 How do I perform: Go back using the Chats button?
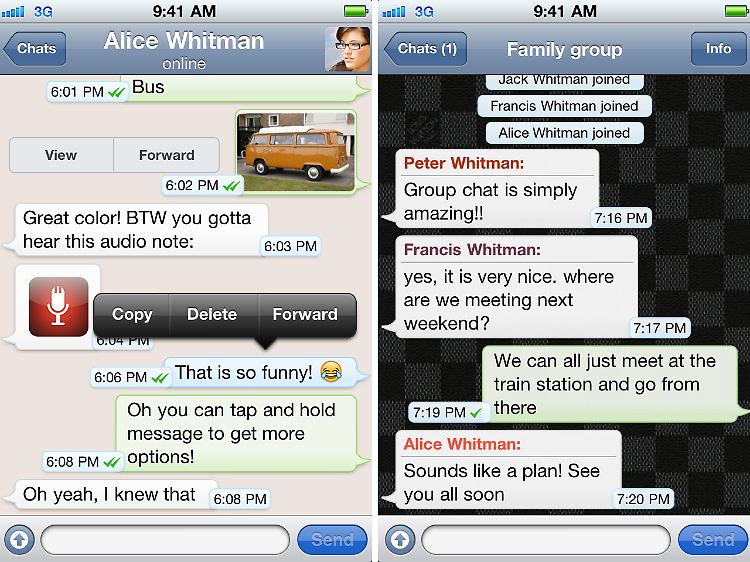[x=34, y=49]
